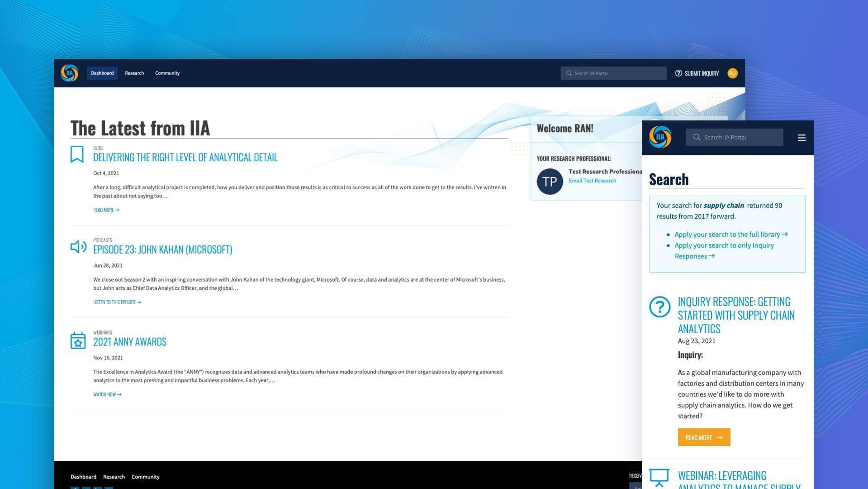Click Submit Inquiry button

[697, 73]
